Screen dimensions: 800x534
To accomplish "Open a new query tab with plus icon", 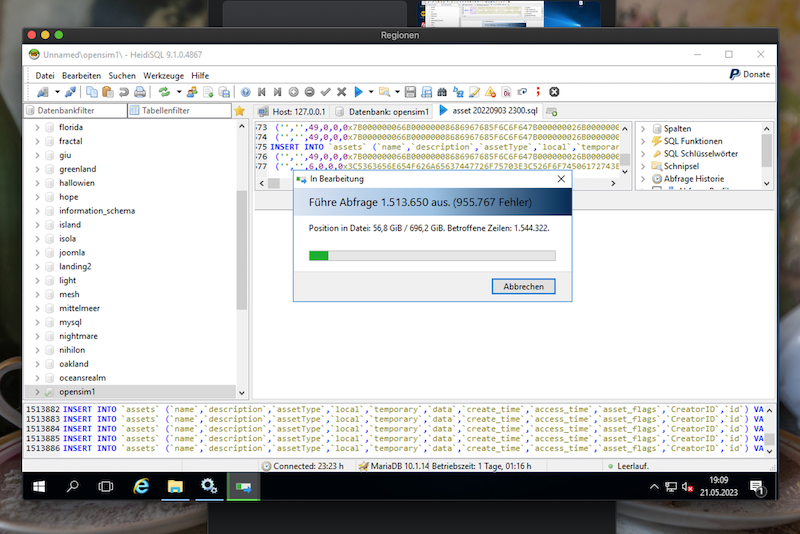I will point(553,111).
